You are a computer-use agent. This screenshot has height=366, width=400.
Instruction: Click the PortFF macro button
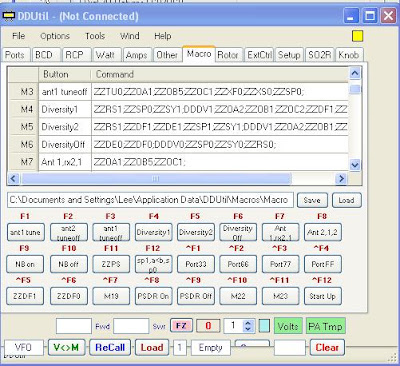coord(323,264)
